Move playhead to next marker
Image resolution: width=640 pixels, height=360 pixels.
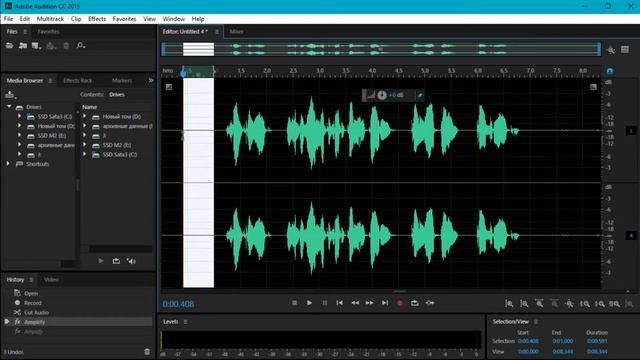click(x=385, y=303)
